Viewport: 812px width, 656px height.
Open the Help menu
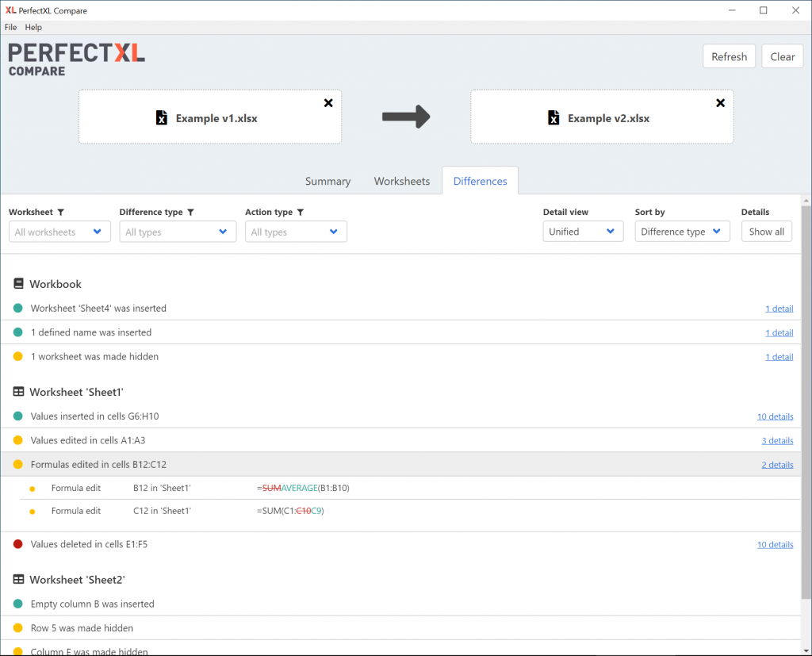click(x=33, y=28)
